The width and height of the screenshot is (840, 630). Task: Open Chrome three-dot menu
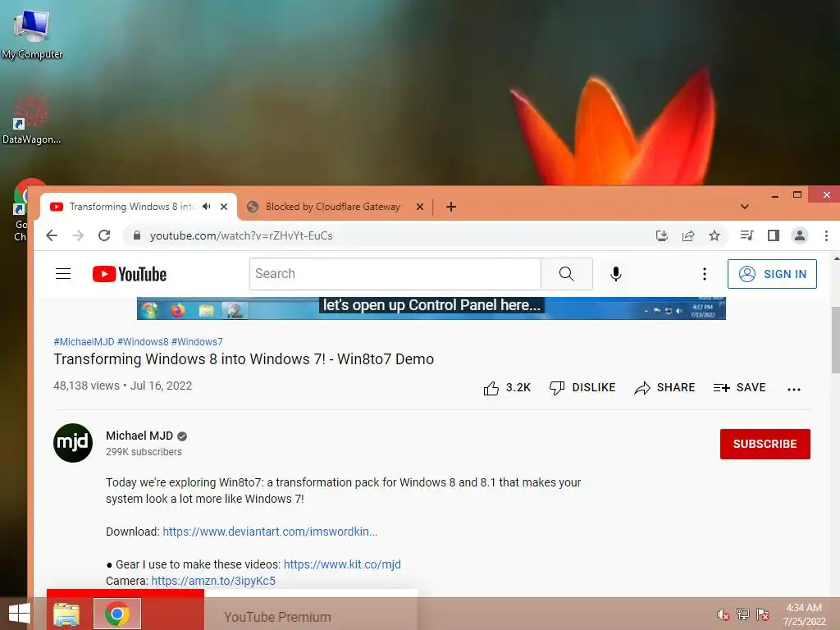tap(827, 235)
